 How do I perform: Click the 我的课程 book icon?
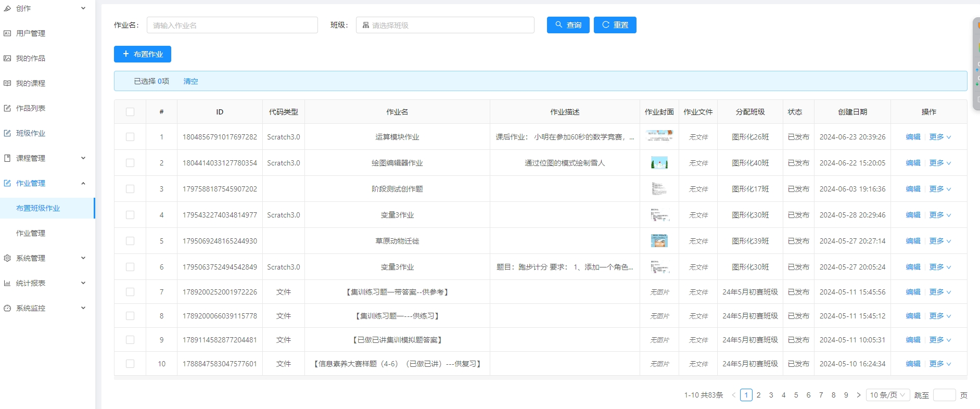click(7, 83)
